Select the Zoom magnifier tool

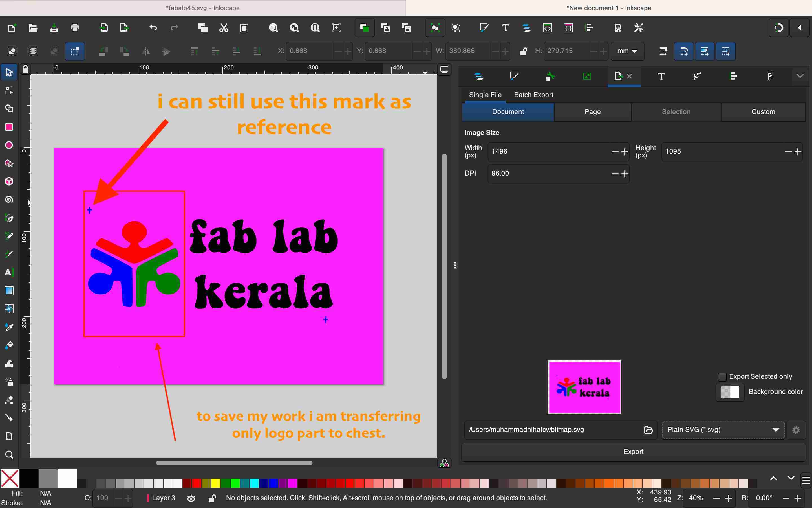pos(9,455)
